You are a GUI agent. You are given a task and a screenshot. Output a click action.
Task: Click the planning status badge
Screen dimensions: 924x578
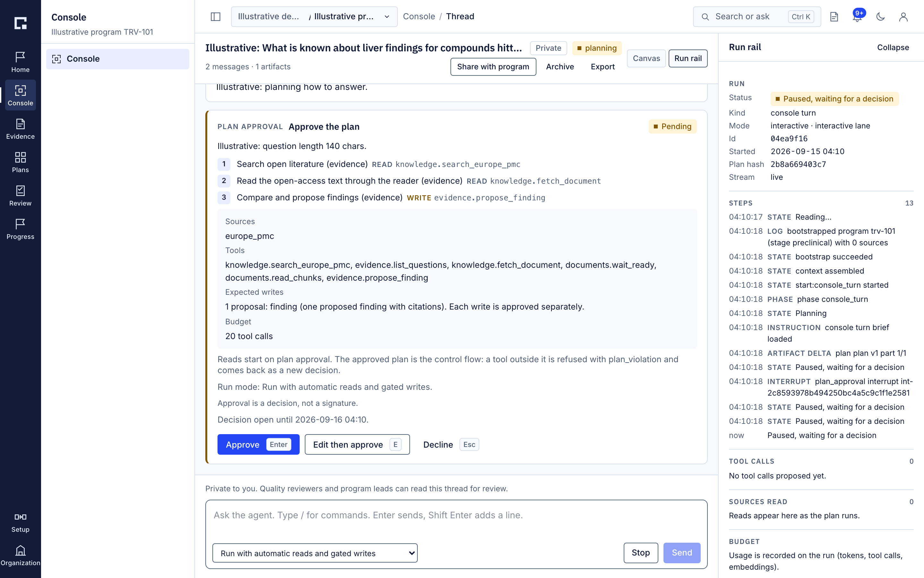pos(597,48)
